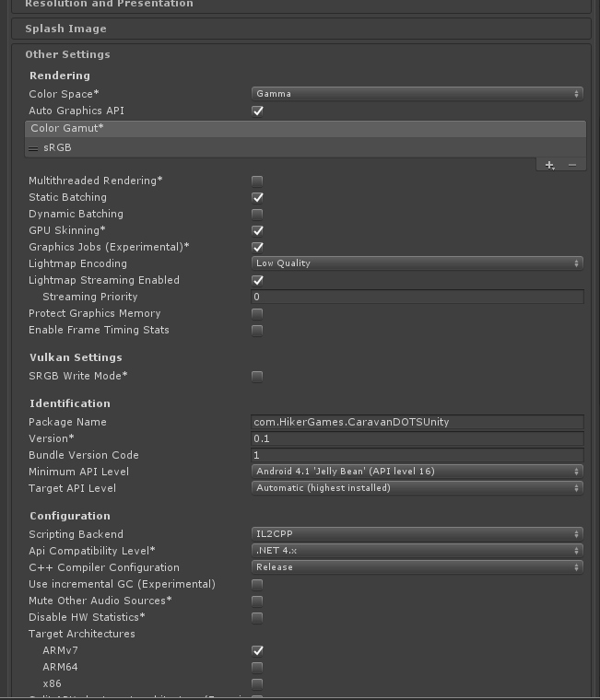
Task: Remove the color gamut with the minus button
Action: [572, 165]
